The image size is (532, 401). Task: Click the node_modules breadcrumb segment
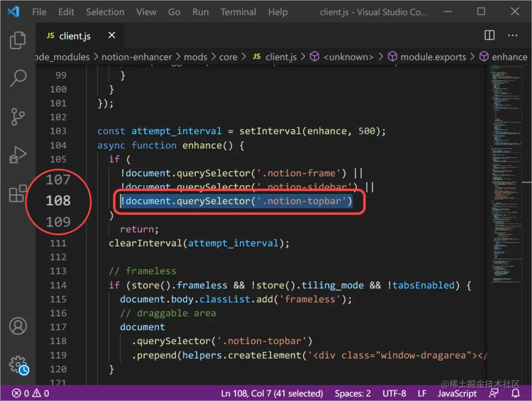click(x=63, y=57)
